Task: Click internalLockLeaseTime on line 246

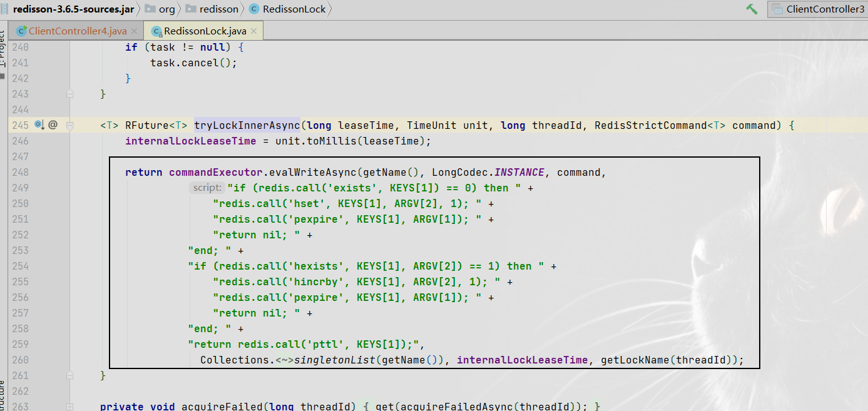Action: (x=191, y=141)
